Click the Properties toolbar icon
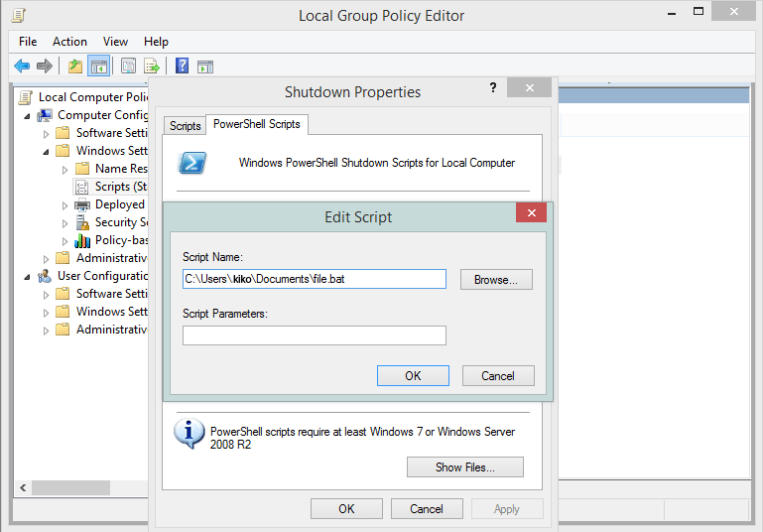 click(128, 66)
